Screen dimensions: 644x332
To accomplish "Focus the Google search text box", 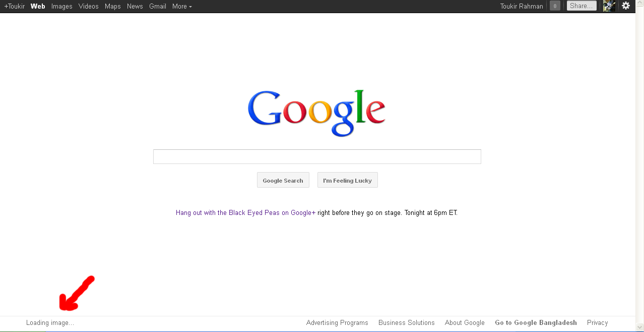I will click(317, 156).
